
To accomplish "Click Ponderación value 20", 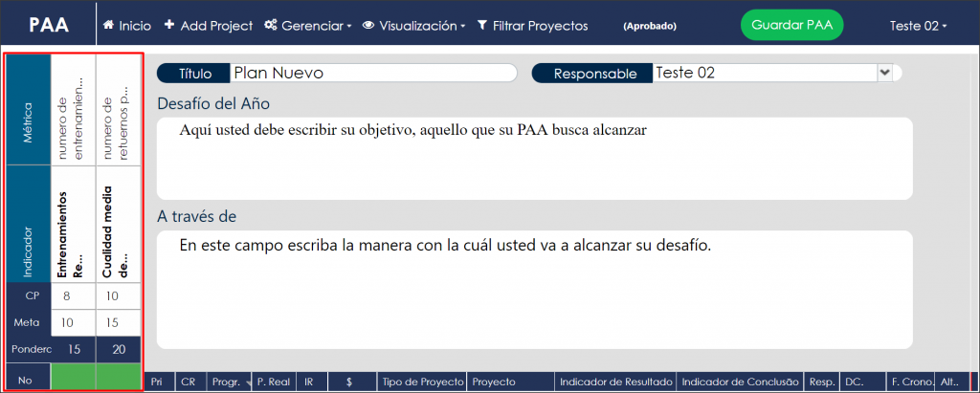I will pyautogui.click(x=118, y=349).
